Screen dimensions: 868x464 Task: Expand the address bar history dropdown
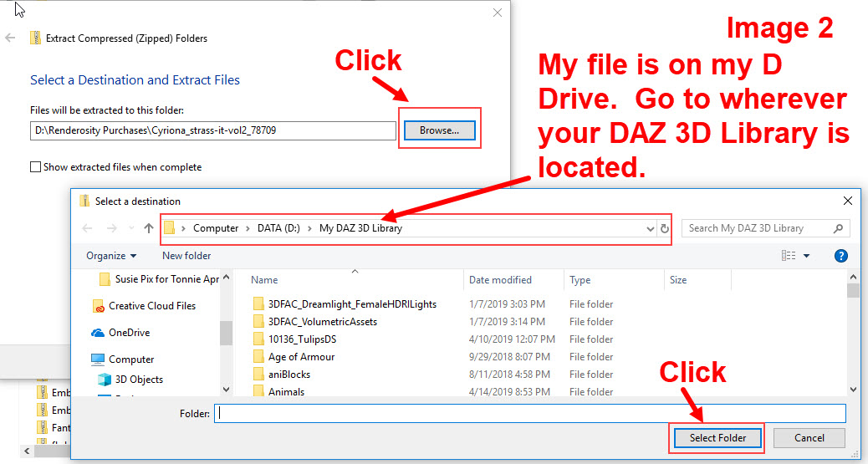(x=651, y=228)
